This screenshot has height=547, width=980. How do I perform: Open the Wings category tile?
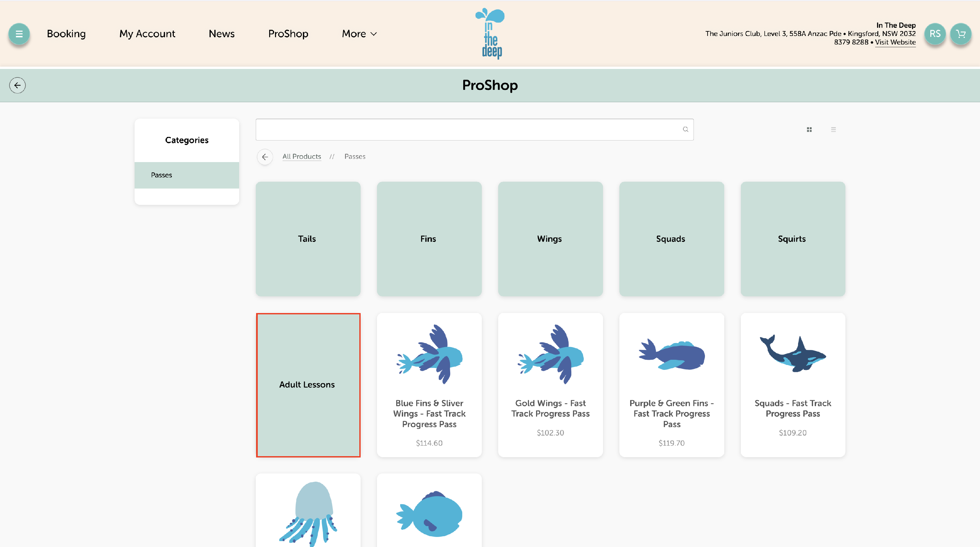click(x=550, y=239)
